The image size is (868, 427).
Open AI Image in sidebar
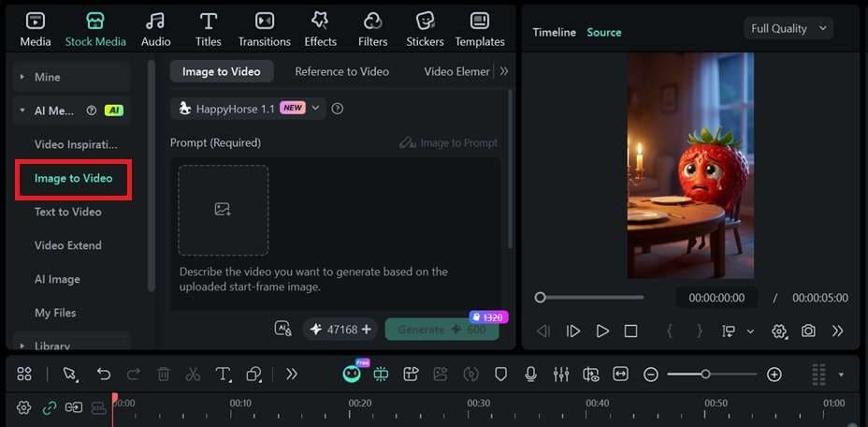pos(57,279)
